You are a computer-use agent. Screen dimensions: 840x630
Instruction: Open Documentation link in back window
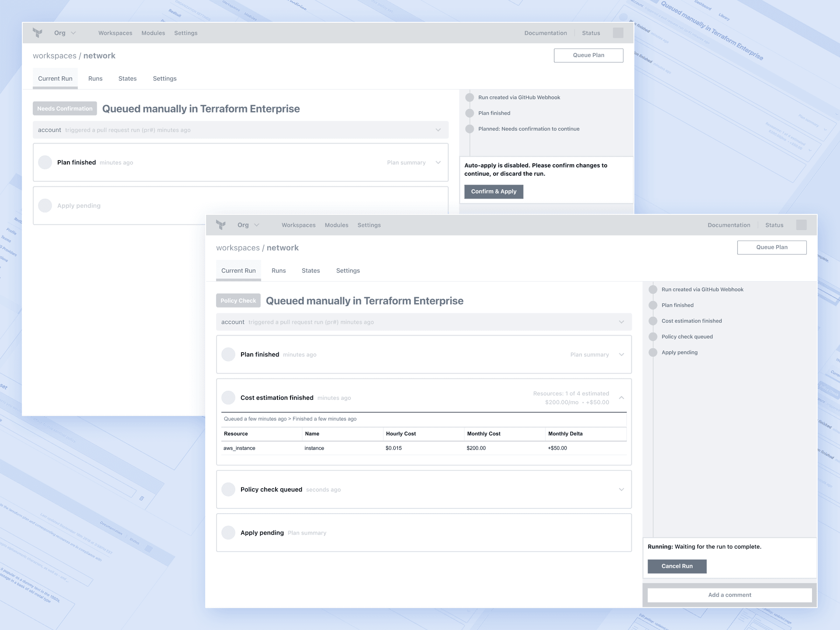coord(546,33)
